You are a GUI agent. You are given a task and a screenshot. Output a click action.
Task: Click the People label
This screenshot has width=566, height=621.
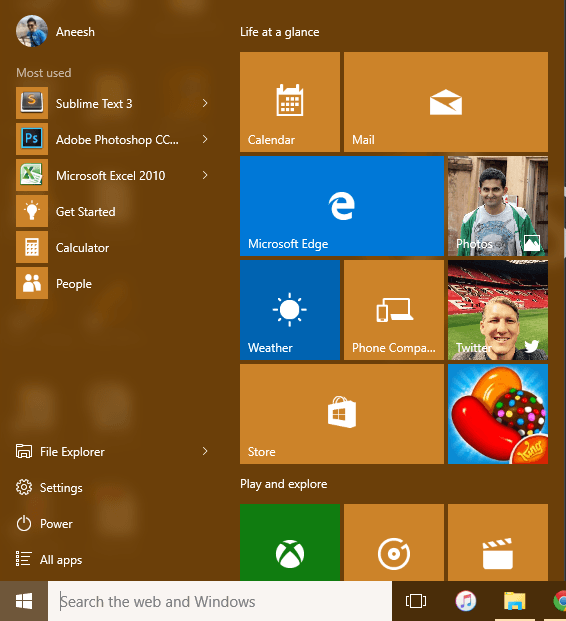[74, 284]
